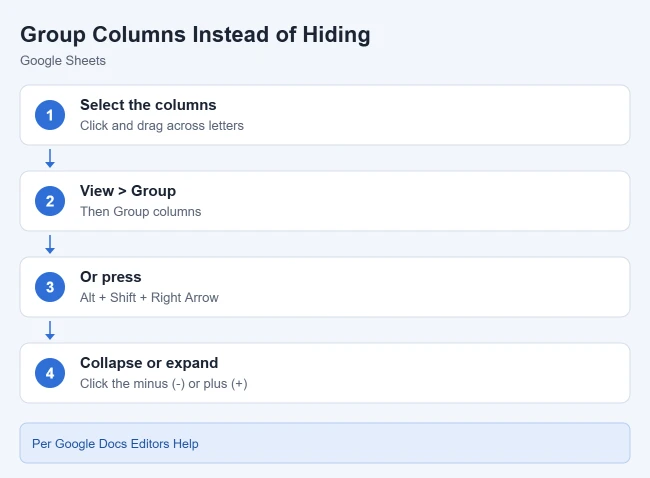Viewport: 650px width, 478px height.
Task: Open the 'Per Google Docs Editors Help' note
Action: 325,443
